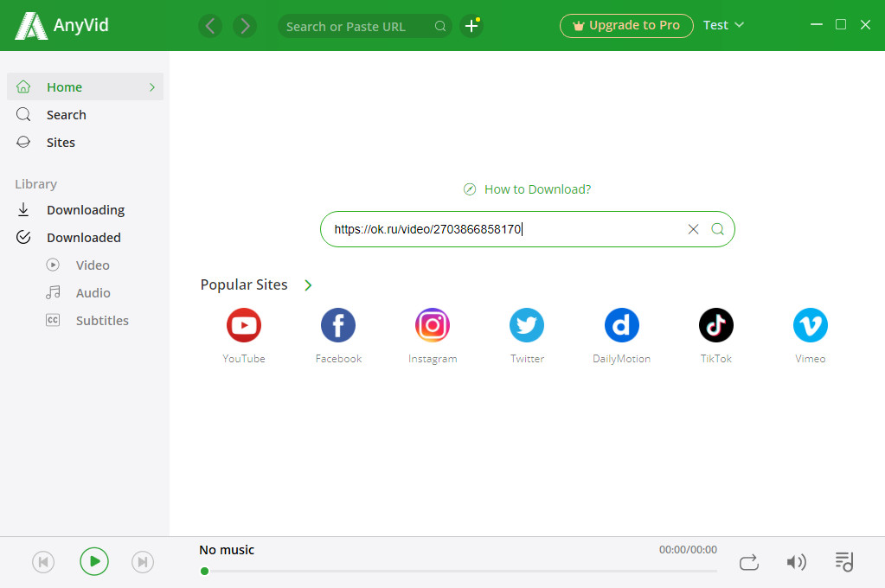This screenshot has width=885, height=588.
Task: Click the Video play circle icon
Action: click(x=53, y=265)
